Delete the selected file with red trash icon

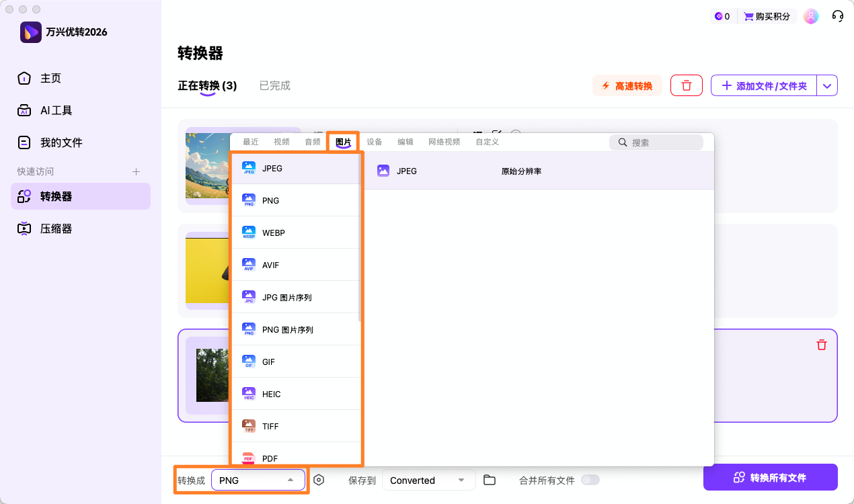[821, 344]
